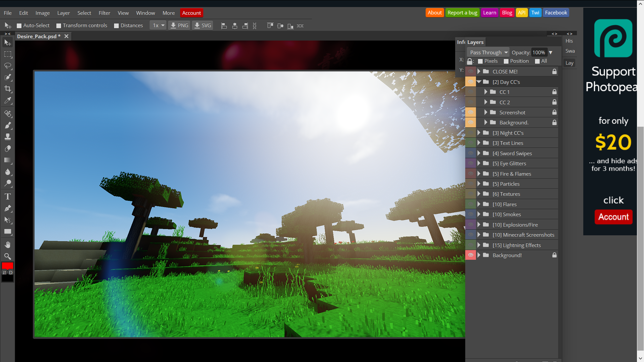Select the Zoom tool
644x362 pixels.
click(x=8, y=256)
